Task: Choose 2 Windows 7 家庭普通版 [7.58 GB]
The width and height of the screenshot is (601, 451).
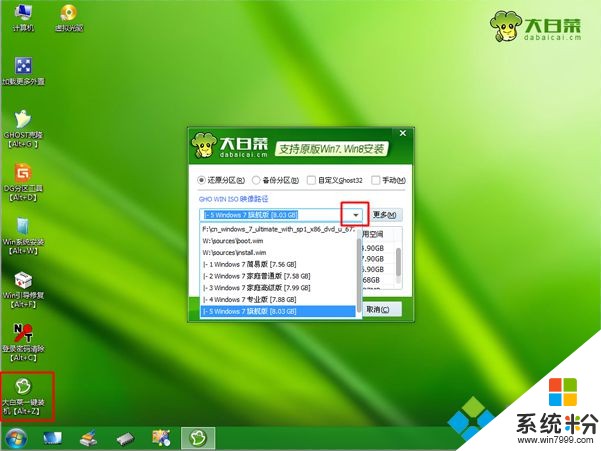Action: click(278, 276)
